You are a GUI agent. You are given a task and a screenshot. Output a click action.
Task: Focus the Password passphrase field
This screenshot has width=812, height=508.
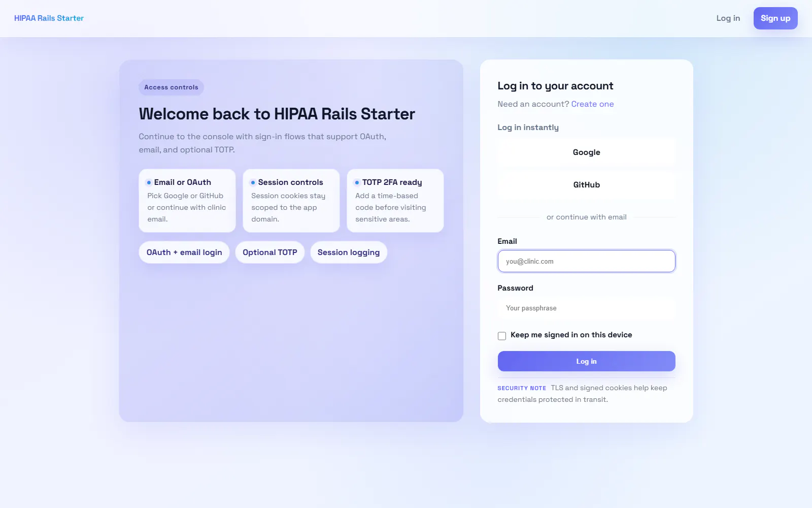[x=586, y=308]
